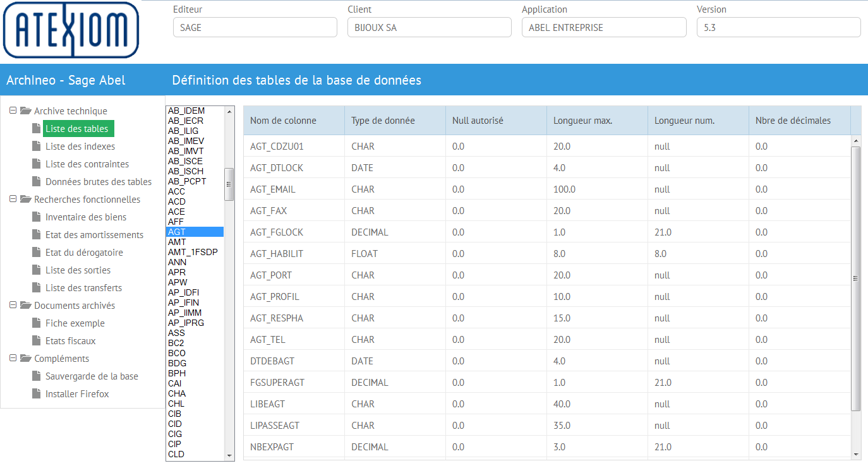Click document icon beside Liste des contraintes
The image size is (868, 473).
click(x=36, y=164)
